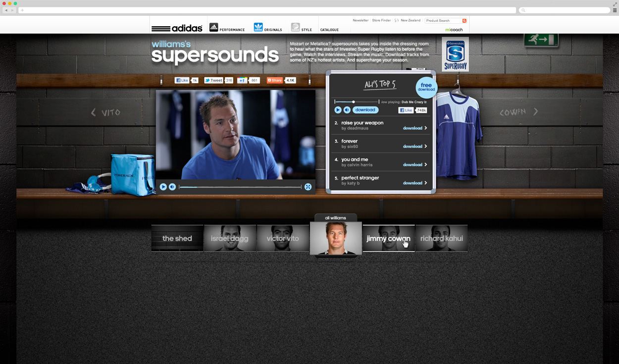This screenshot has width=619, height=364.
Task: Click the browser search field
Action: click(565, 10)
